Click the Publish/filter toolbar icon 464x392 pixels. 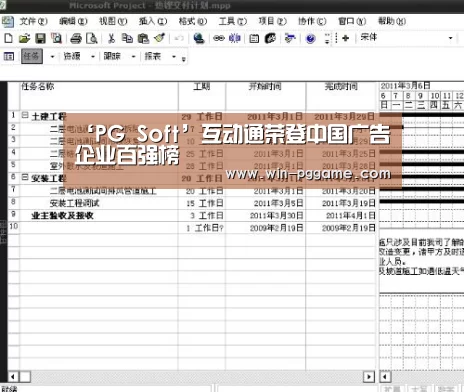tap(290, 38)
